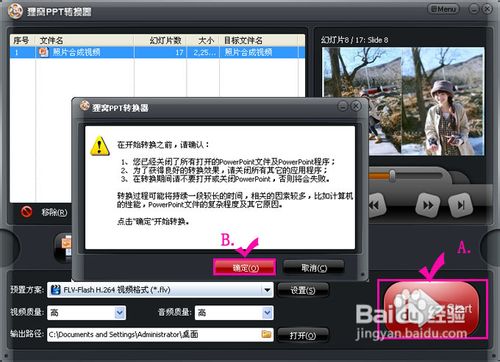Click the 打开(O) output folder button
Screen dimensions: 500x362
point(303,335)
